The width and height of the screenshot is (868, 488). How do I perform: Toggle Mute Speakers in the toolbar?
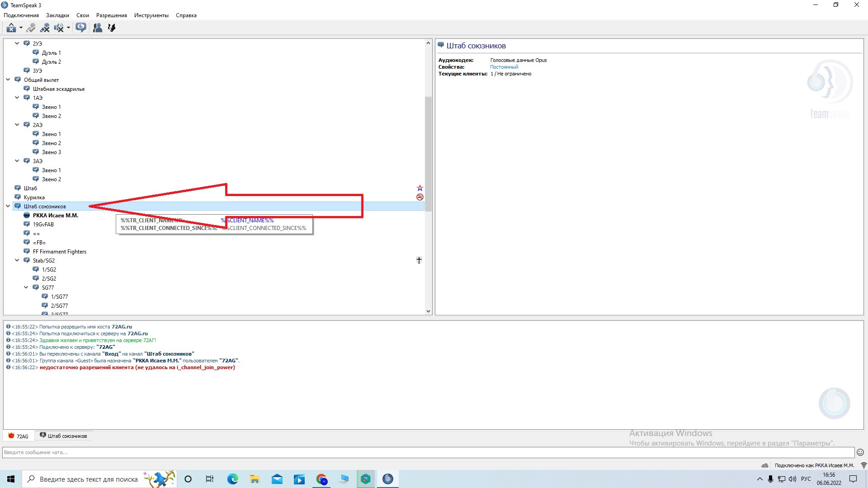coord(59,28)
